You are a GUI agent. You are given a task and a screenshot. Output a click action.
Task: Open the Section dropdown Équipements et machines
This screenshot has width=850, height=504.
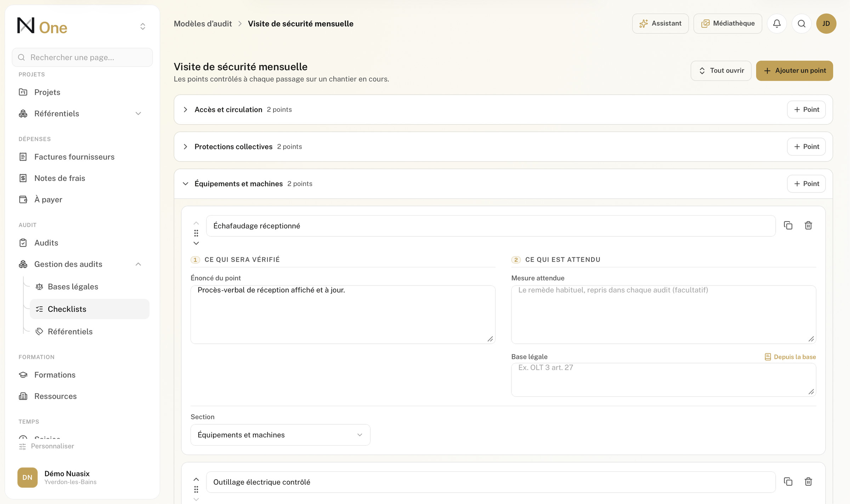coord(280,435)
